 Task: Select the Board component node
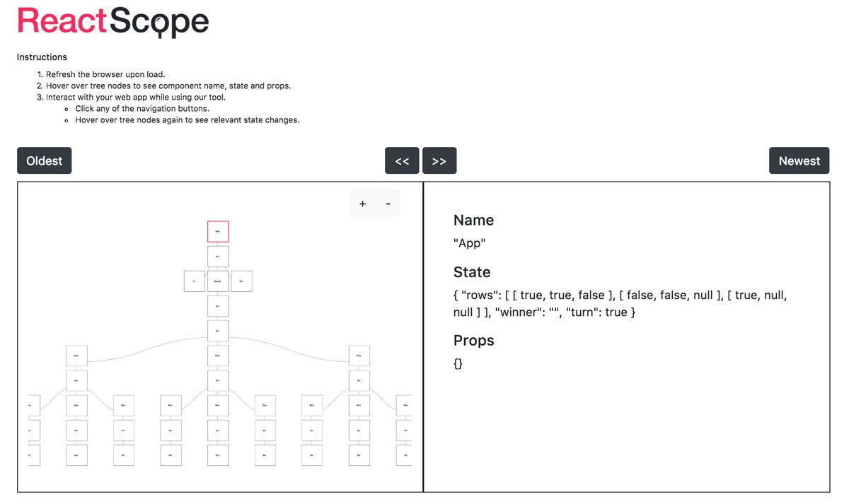coord(217,281)
